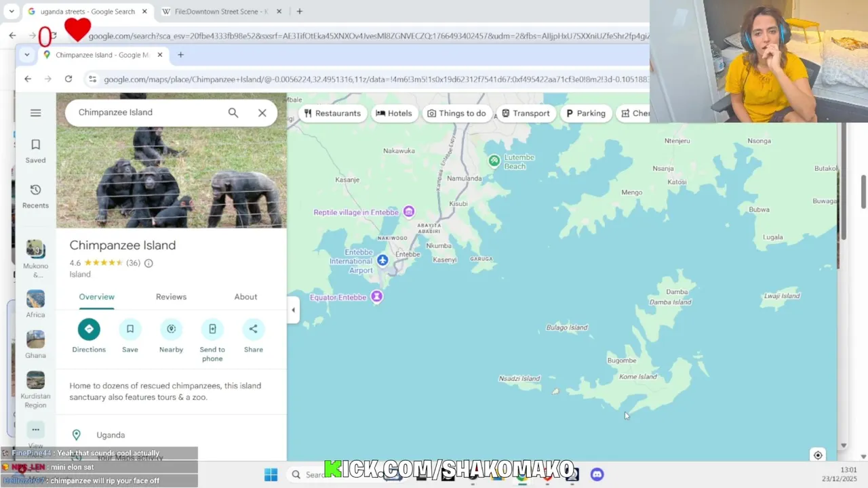Go back in the Maps browser window
This screenshot has width=868, height=488.
coord(28,79)
